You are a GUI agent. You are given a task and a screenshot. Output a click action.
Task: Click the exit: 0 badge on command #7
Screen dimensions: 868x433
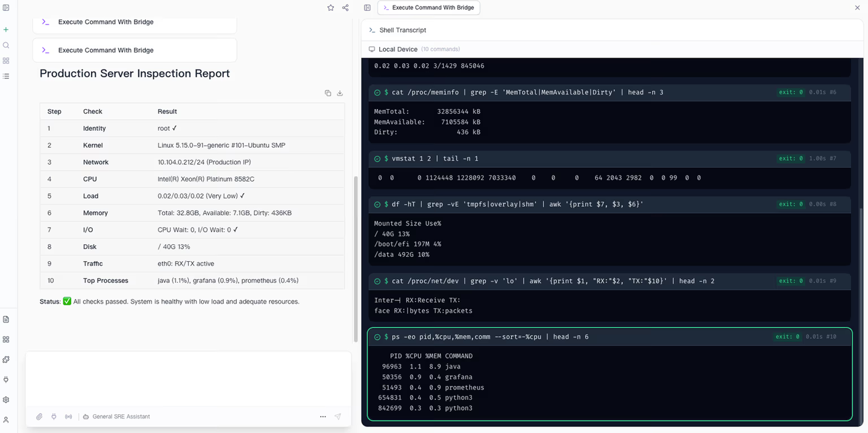pos(791,159)
